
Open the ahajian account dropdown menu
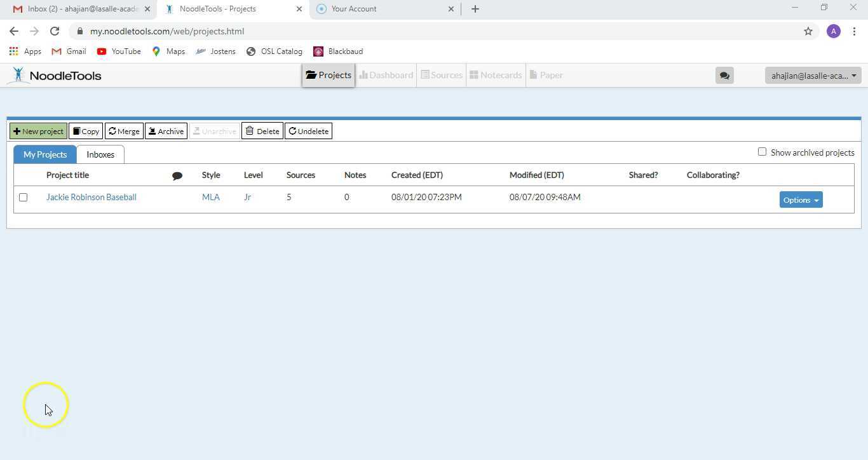[813, 76]
